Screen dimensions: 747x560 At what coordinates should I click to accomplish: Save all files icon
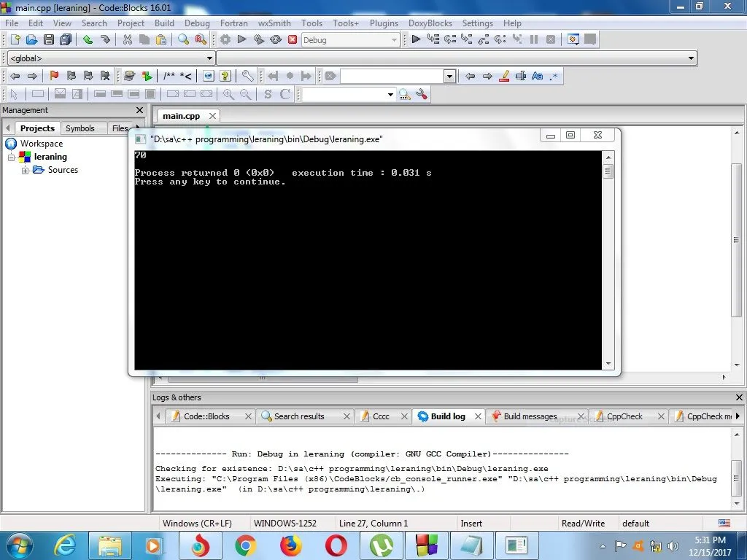[x=66, y=39]
